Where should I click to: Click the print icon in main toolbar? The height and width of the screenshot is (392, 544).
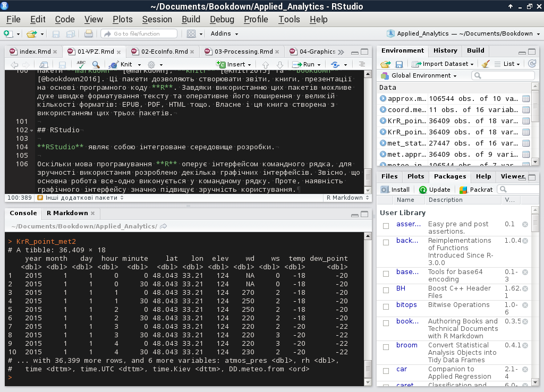click(x=89, y=33)
